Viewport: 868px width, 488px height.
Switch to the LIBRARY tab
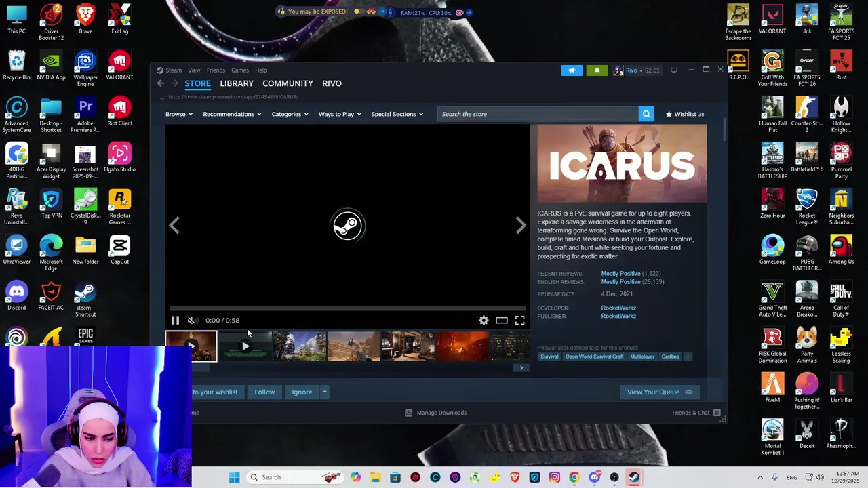tap(237, 83)
